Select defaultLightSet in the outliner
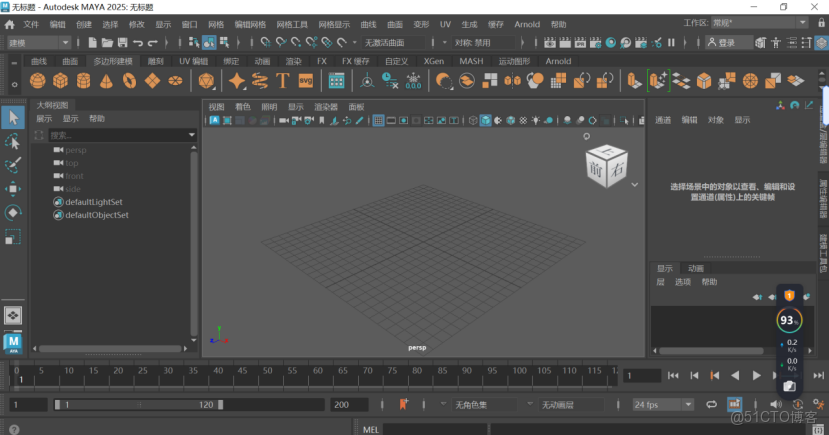 tap(95, 202)
